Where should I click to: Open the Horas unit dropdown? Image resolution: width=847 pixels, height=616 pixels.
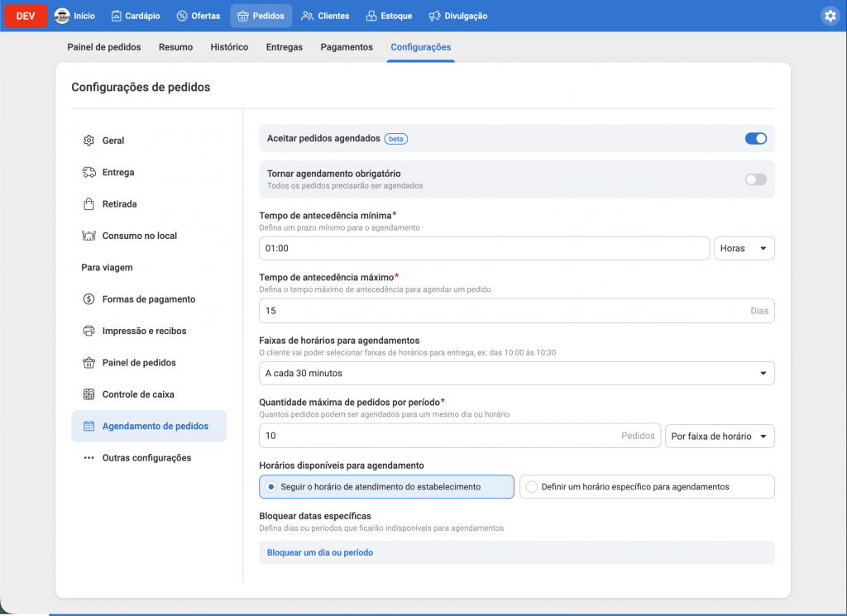coord(744,247)
